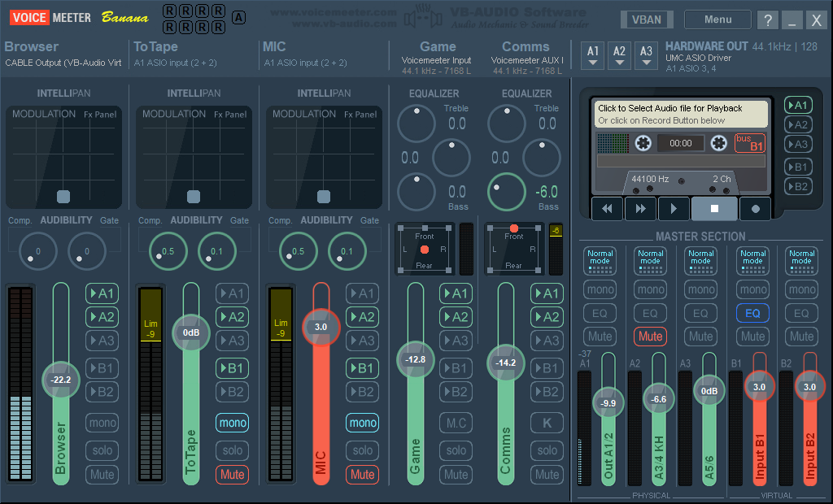
Task: Solo the Browser strip
Action: (102, 450)
